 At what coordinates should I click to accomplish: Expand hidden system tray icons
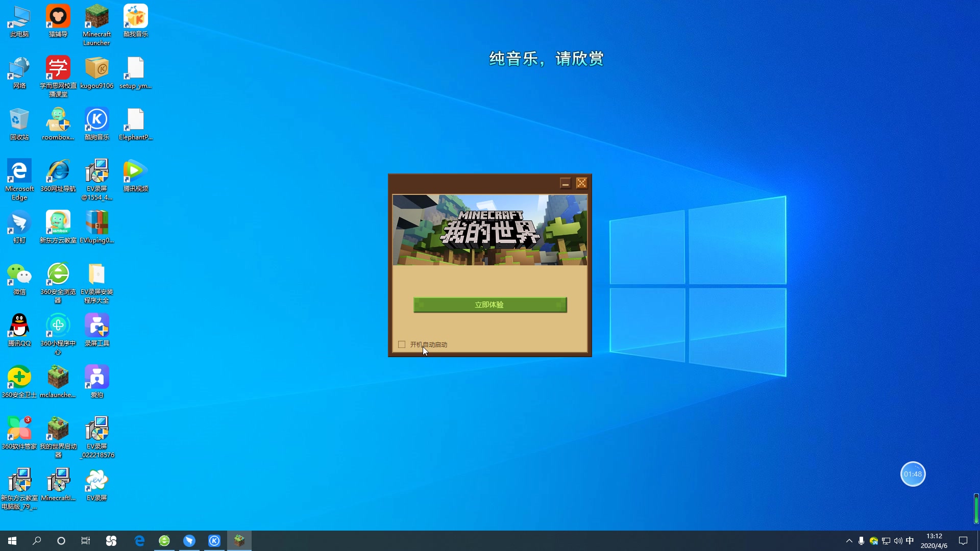[x=849, y=541]
